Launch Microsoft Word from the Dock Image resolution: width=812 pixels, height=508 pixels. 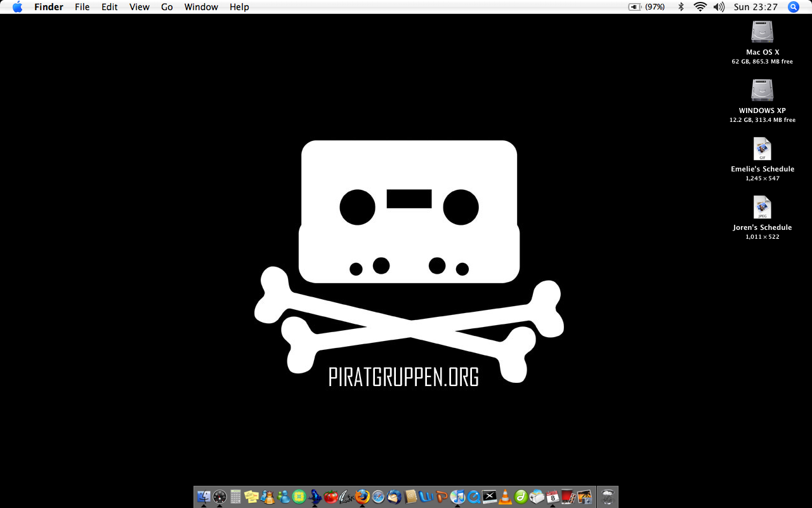click(426, 497)
